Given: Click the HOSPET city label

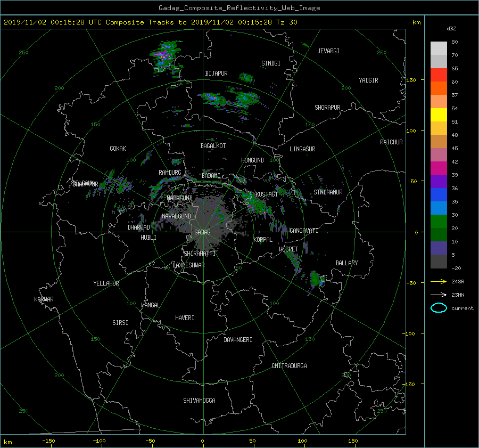Looking at the screenshot, I should 288,249.
